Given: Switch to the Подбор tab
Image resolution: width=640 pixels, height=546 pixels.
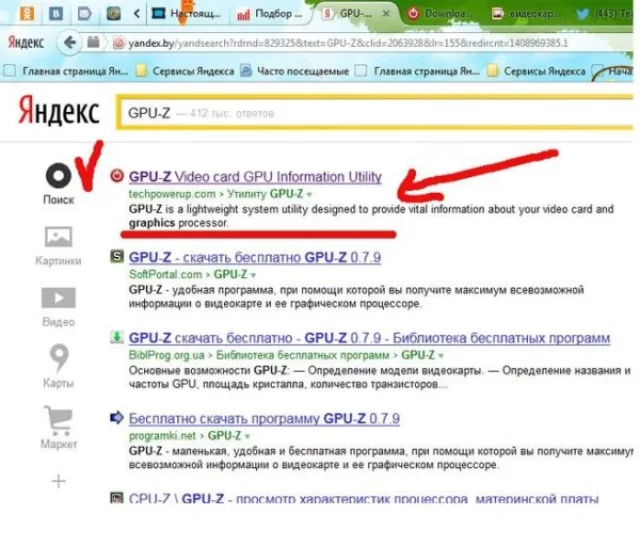Looking at the screenshot, I should click(x=270, y=14).
